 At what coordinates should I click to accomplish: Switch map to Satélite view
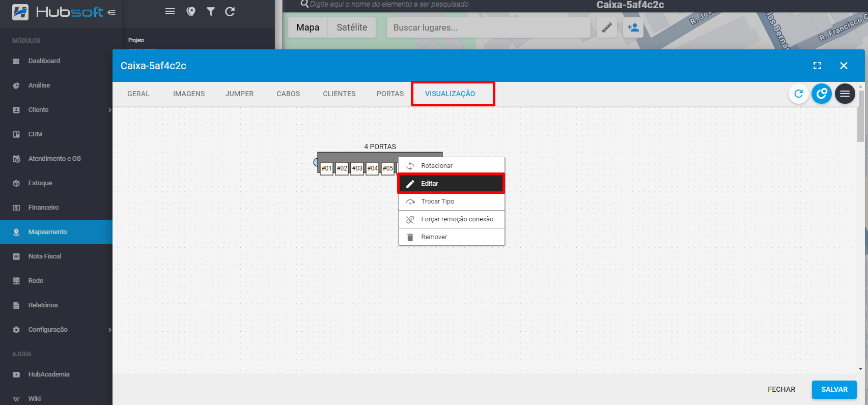(x=352, y=27)
